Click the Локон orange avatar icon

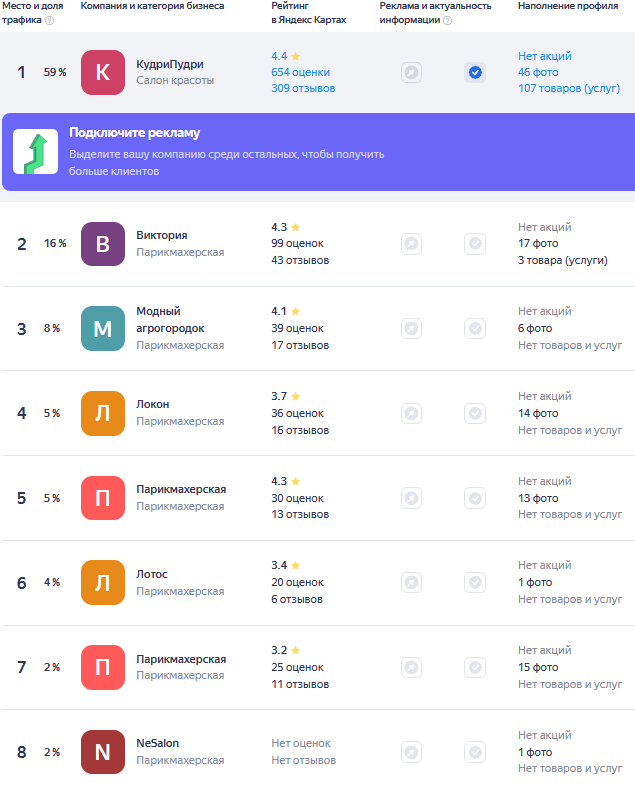(x=103, y=413)
